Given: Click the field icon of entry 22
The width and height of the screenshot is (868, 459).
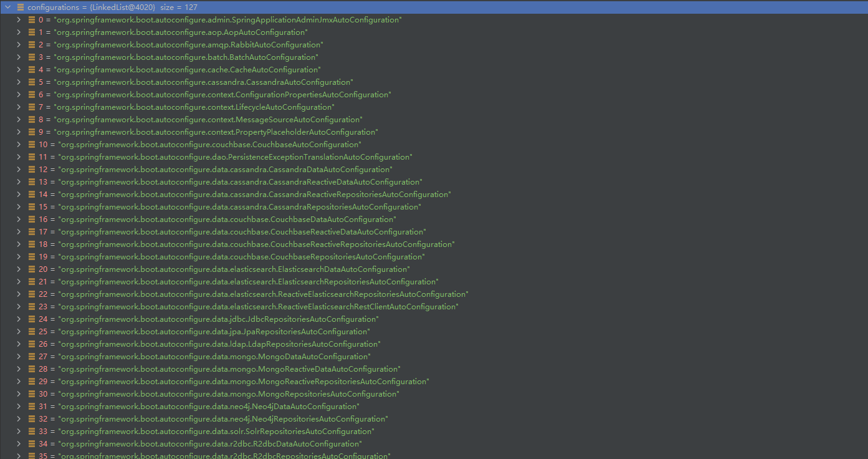Looking at the screenshot, I should tap(32, 294).
